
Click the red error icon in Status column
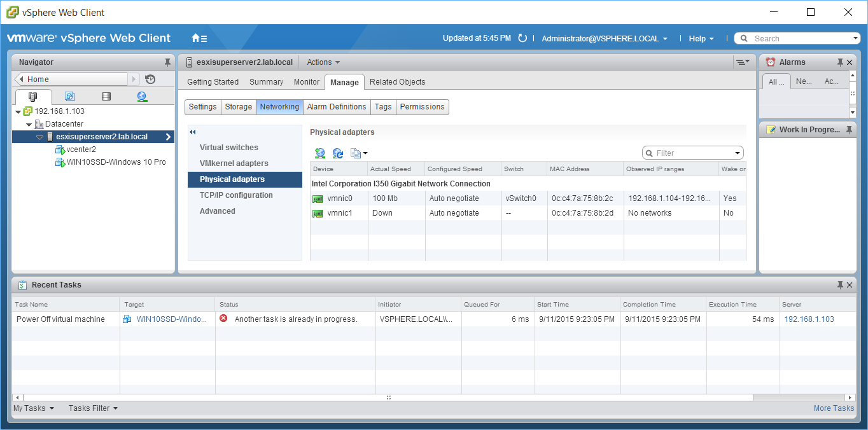(223, 319)
